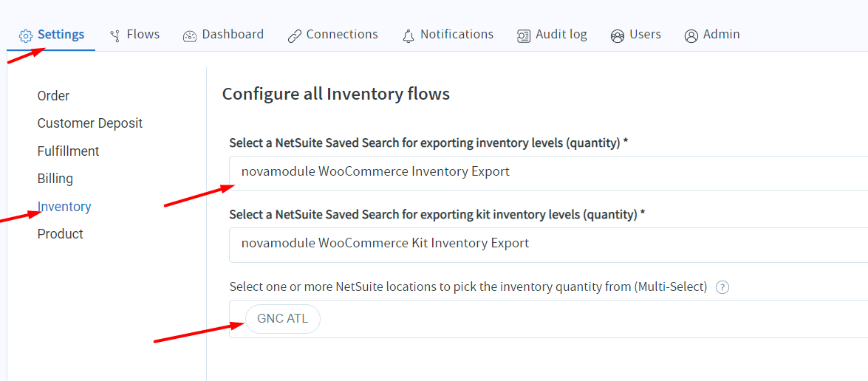The height and width of the screenshot is (381, 868).
Task: Click the GNC ATL location chip
Action: click(283, 319)
